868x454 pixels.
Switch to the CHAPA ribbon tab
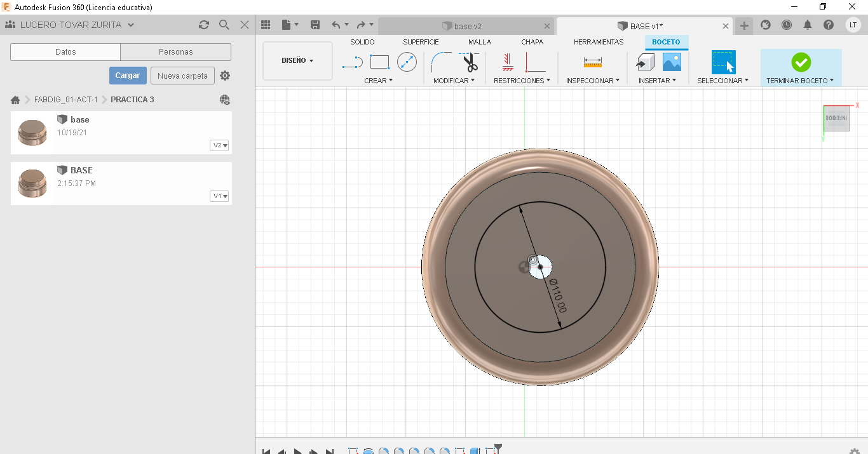532,42
